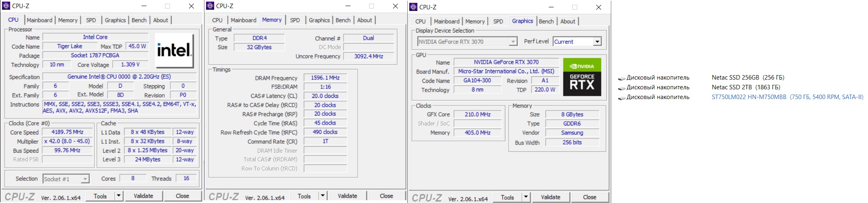Click the memory Size value 32 GBytes

(260, 47)
